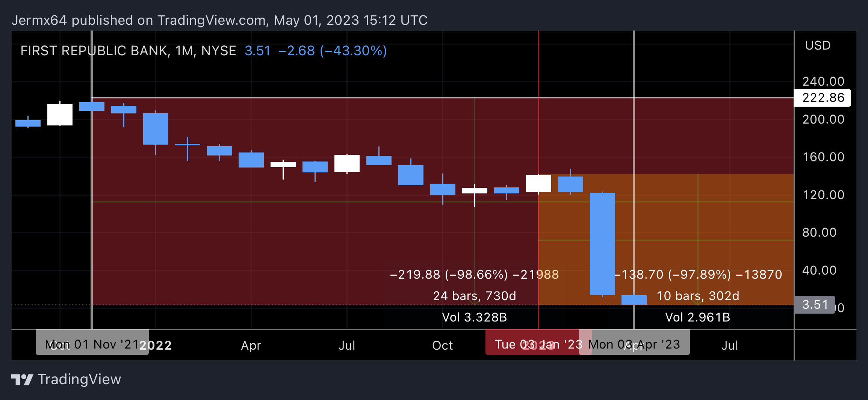This screenshot has width=868, height=400.
Task: Click the USD currency label
Action: [818, 45]
